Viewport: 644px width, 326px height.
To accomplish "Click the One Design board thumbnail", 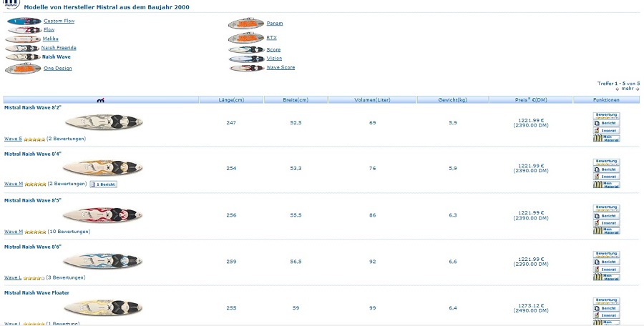I will pyautogui.click(x=23, y=69).
